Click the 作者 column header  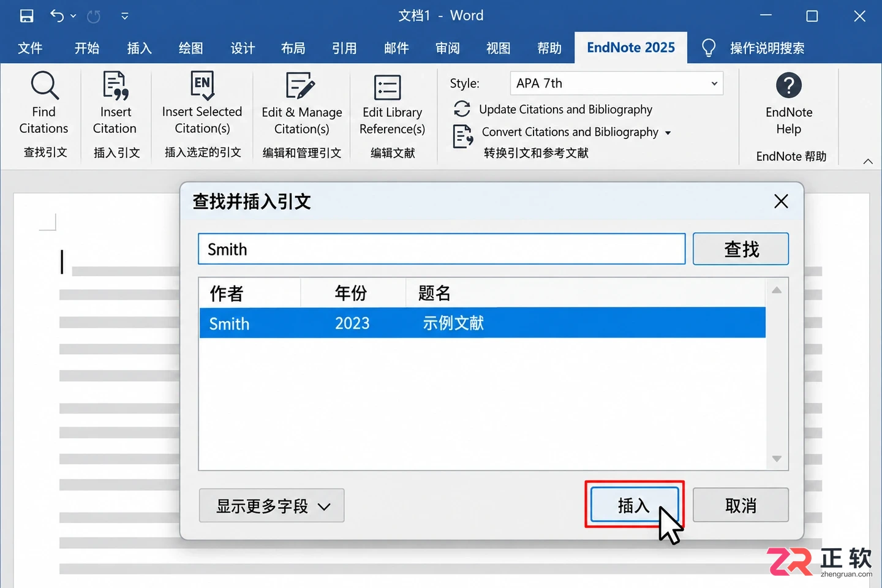(x=250, y=293)
